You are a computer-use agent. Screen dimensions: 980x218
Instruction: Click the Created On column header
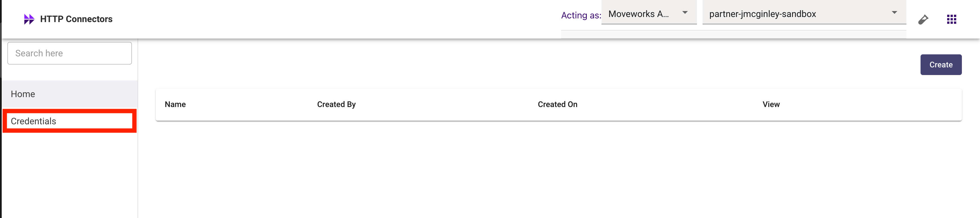(x=557, y=104)
